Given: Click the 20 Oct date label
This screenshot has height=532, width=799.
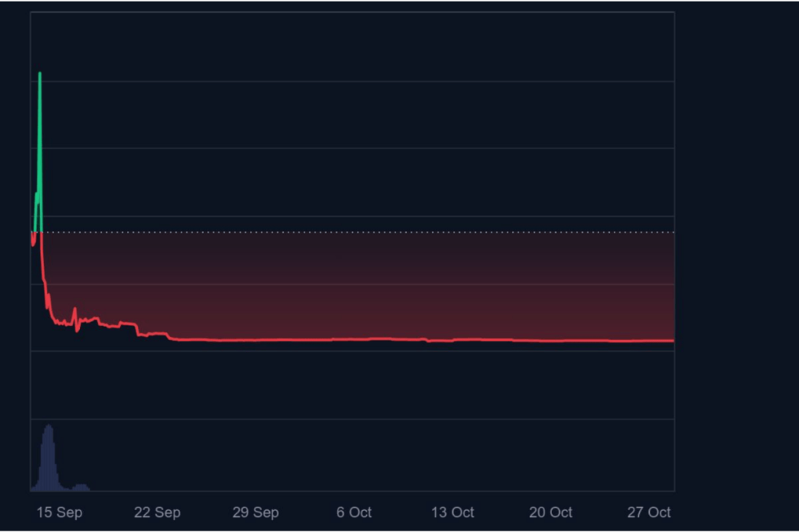Looking at the screenshot, I should tap(550, 512).
